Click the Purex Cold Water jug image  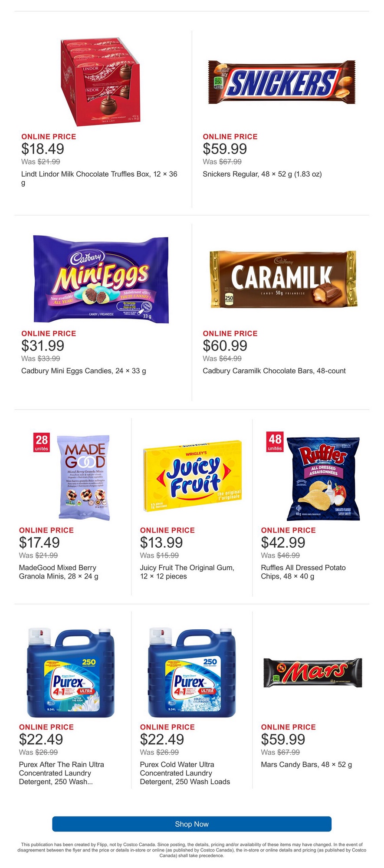pyautogui.click(x=192, y=672)
